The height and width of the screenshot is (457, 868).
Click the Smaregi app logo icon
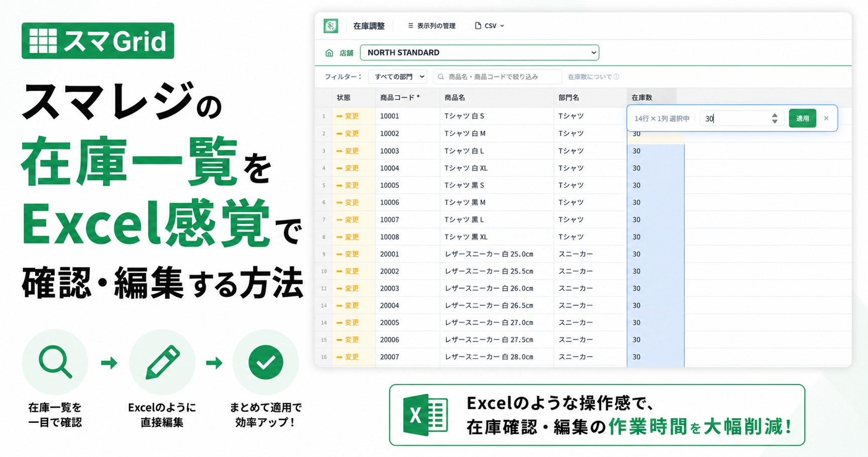click(x=331, y=26)
